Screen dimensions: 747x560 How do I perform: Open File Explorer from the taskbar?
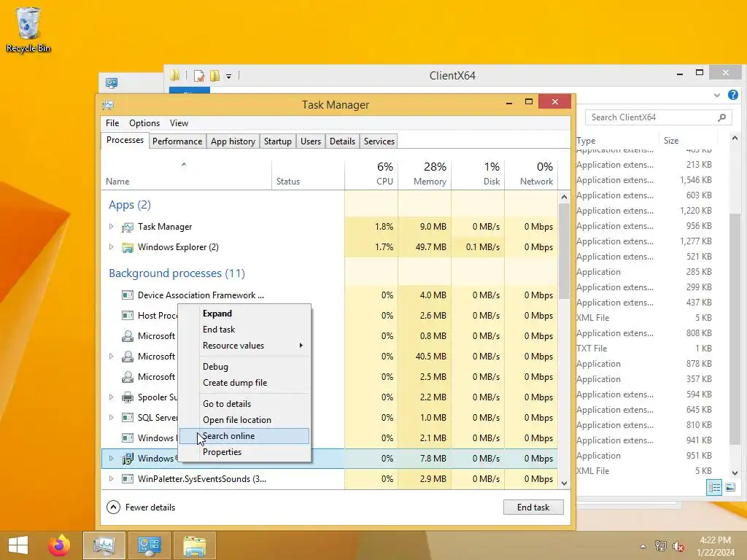coord(194,545)
